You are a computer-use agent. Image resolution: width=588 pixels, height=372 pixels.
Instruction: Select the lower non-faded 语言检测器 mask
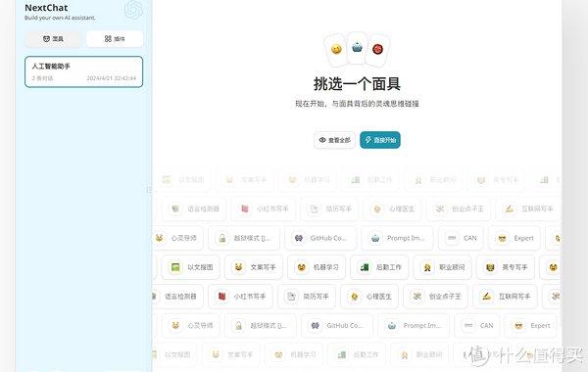coord(177,297)
